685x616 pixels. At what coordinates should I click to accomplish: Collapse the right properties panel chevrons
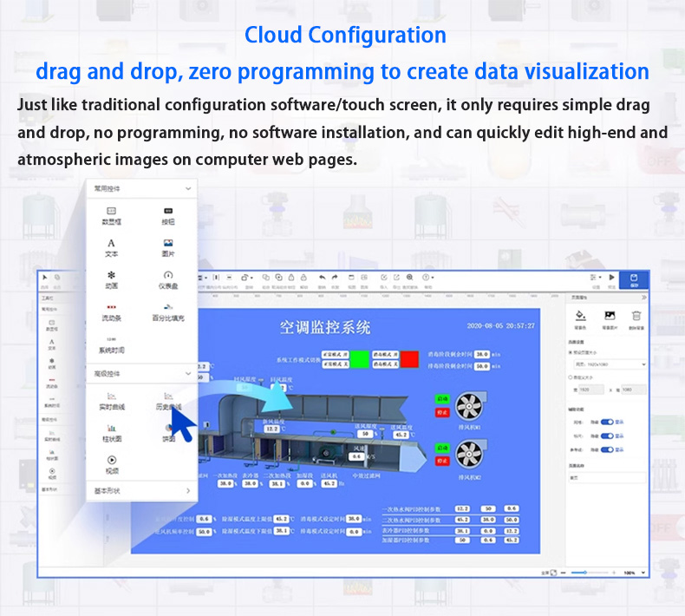(644, 298)
